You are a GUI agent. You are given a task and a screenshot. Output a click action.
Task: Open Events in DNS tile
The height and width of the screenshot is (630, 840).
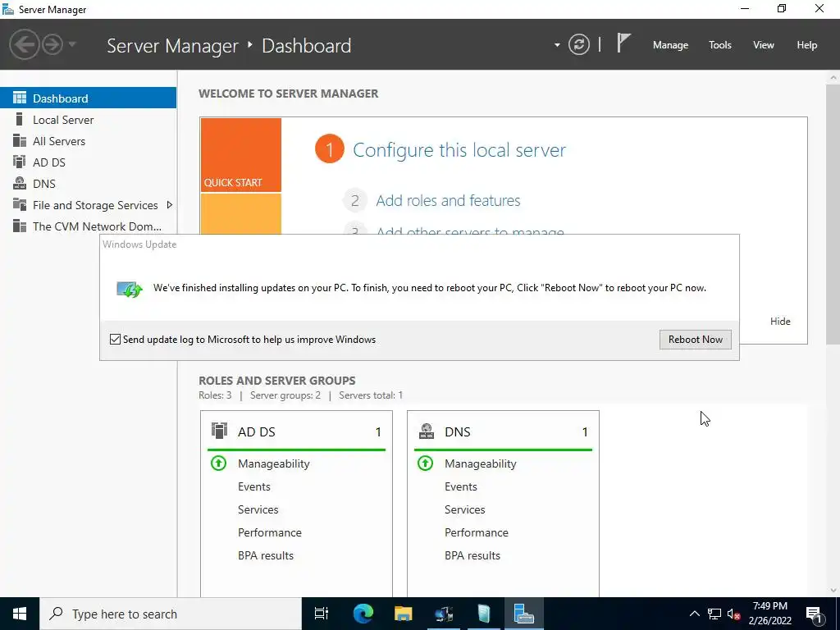(461, 486)
